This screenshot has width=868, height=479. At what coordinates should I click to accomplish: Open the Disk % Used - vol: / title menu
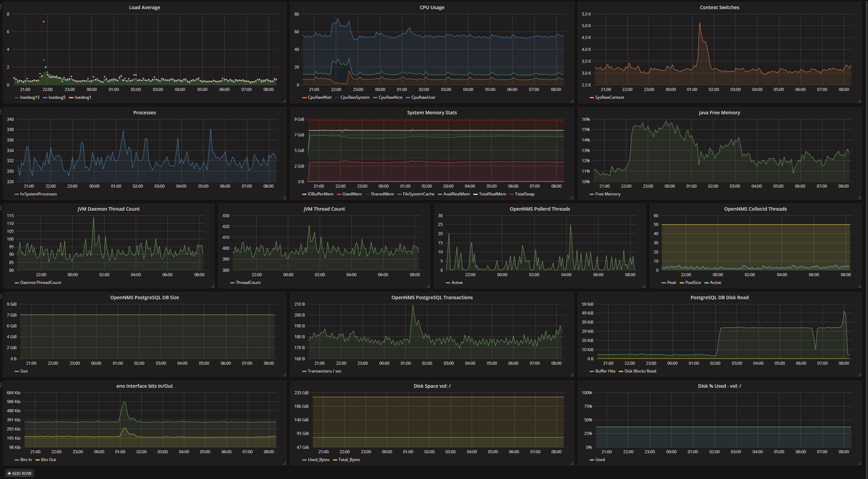coord(720,386)
